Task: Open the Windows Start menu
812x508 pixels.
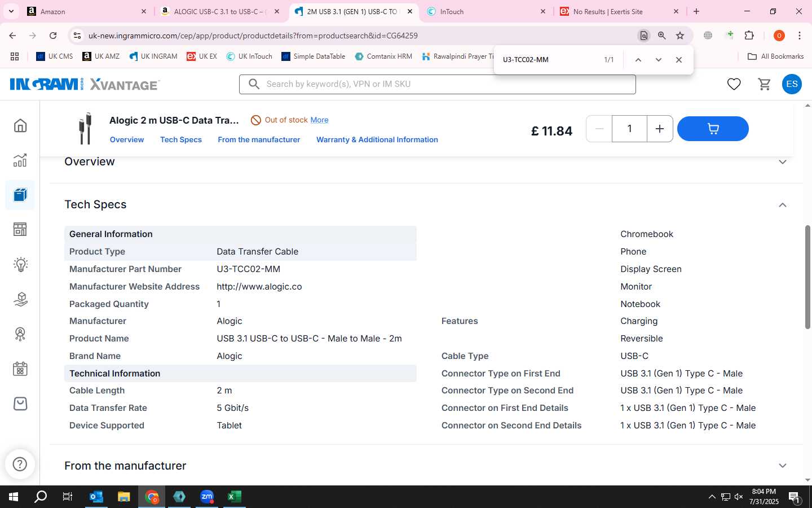Action: [x=13, y=497]
